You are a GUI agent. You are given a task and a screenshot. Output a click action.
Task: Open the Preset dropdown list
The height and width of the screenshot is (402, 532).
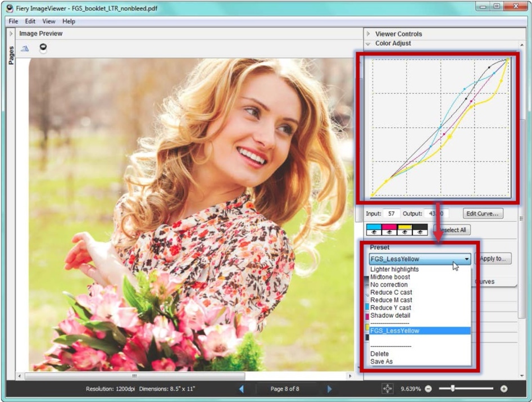[468, 259]
